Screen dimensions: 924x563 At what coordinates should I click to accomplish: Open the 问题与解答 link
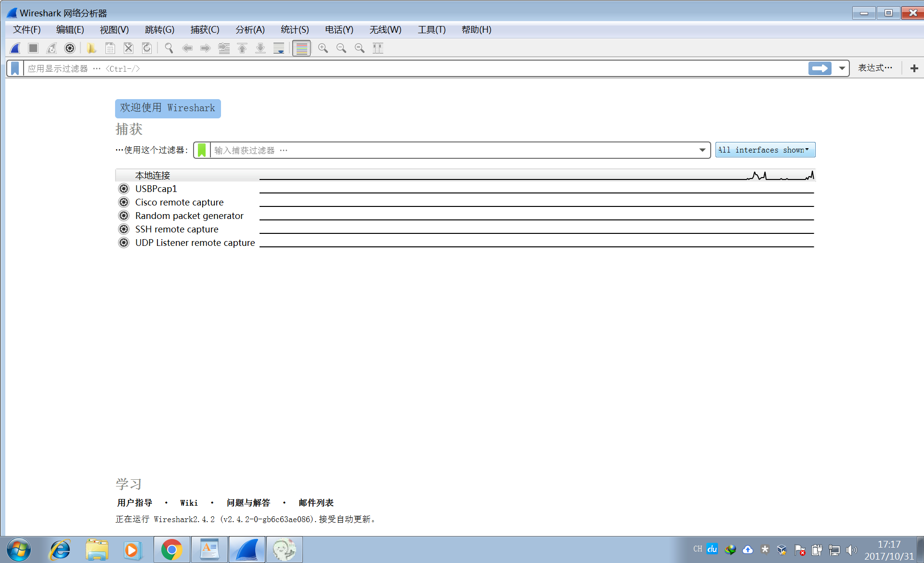click(248, 503)
